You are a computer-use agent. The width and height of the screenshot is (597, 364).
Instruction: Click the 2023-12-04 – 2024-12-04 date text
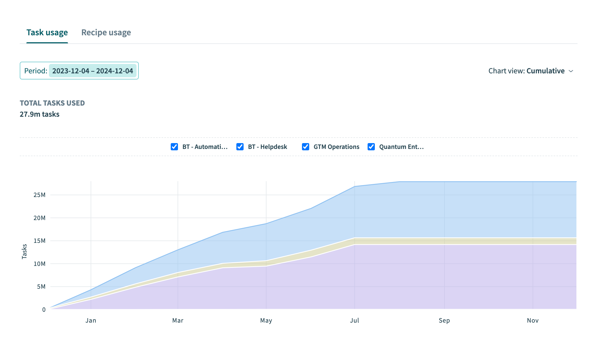[93, 71]
